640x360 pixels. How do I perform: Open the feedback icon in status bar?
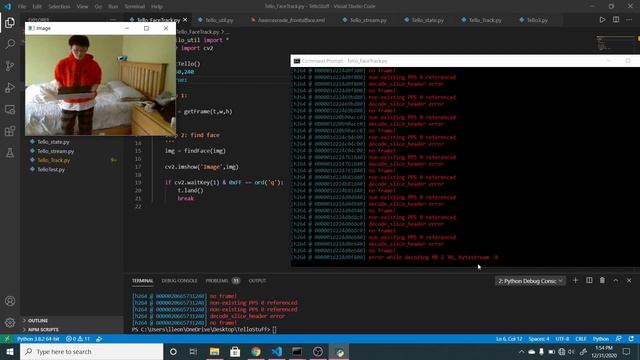tap(619, 339)
